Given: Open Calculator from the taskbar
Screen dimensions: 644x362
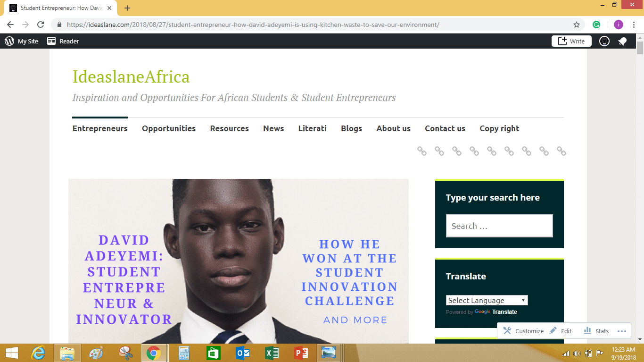Looking at the screenshot, I should coord(184,353).
